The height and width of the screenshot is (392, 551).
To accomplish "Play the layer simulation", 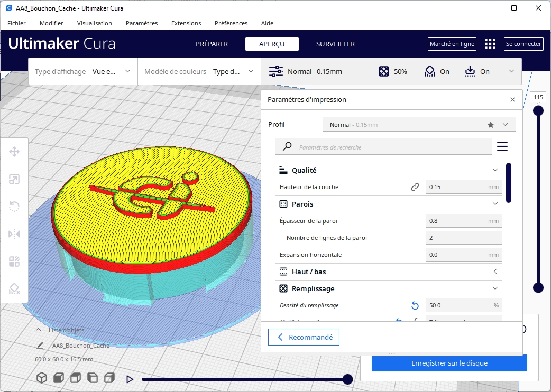I will coord(130,379).
